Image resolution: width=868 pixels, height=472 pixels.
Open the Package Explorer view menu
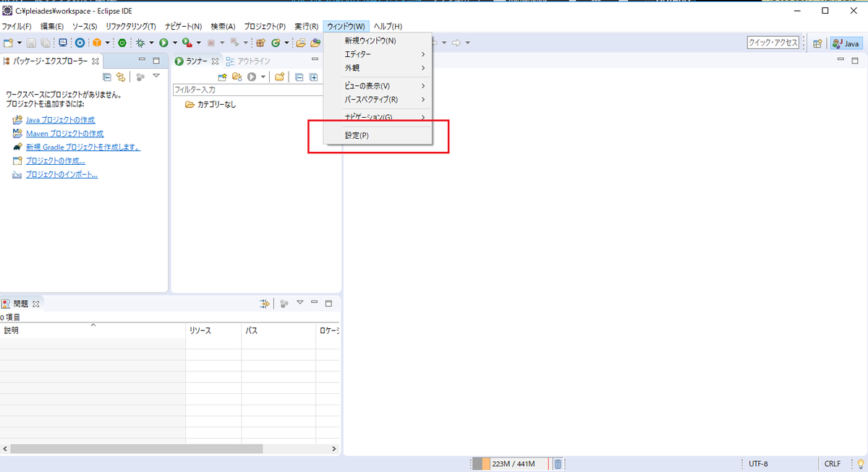pyautogui.click(x=156, y=77)
